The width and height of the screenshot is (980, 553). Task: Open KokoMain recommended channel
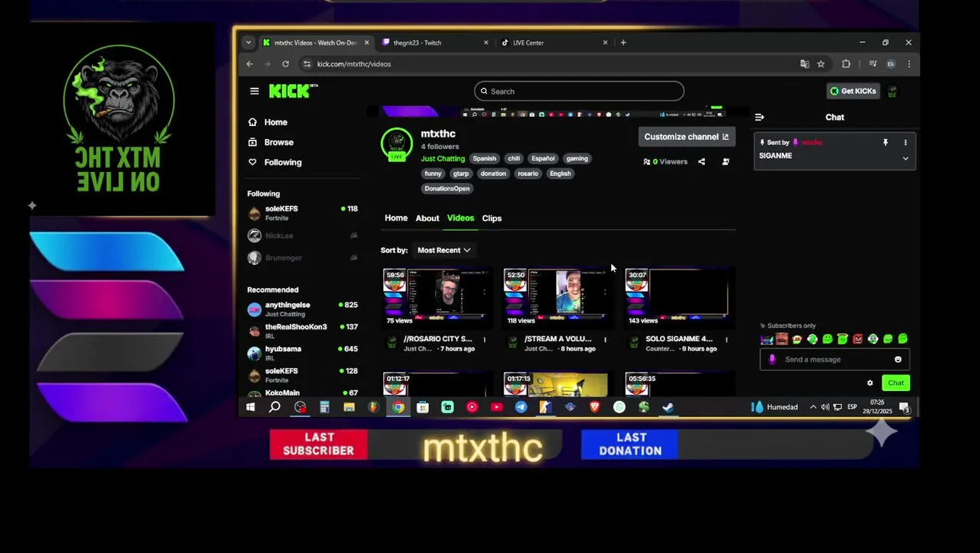pyautogui.click(x=303, y=393)
